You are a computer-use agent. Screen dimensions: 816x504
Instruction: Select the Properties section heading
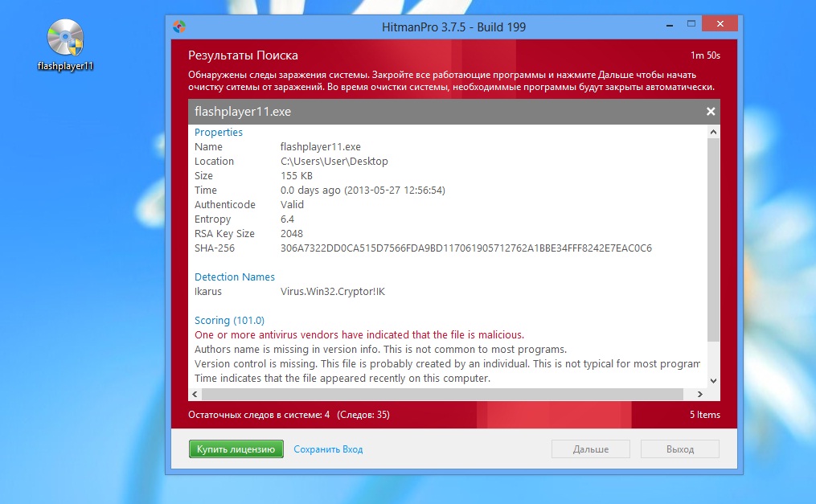pyautogui.click(x=219, y=132)
